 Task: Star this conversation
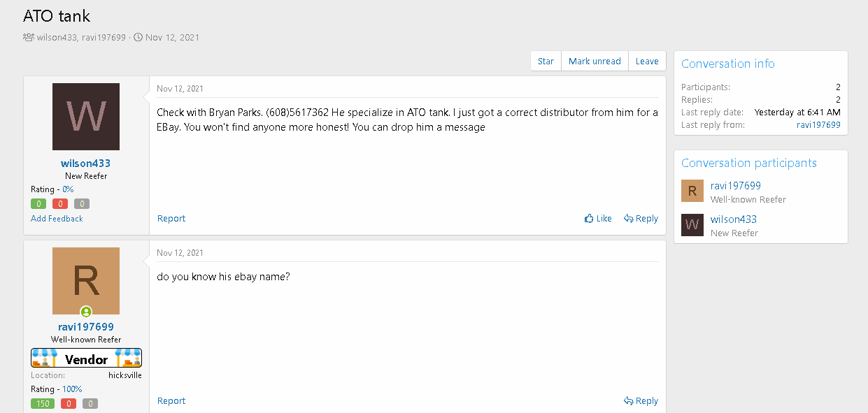[x=546, y=61]
